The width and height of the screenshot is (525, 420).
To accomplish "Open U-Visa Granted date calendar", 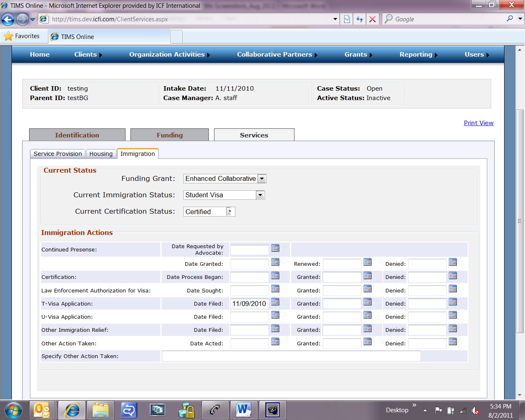I will (x=367, y=315).
